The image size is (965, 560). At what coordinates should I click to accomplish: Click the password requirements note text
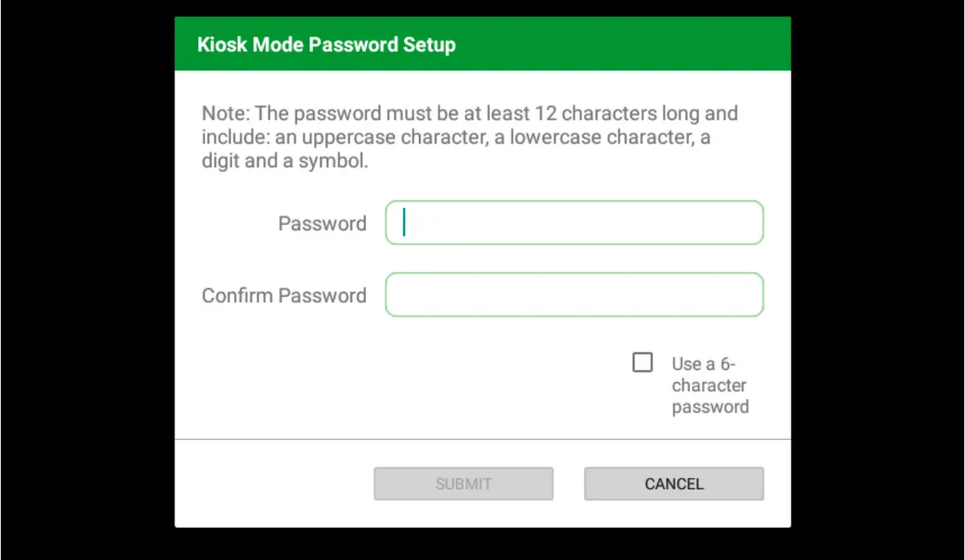[x=469, y=138]
